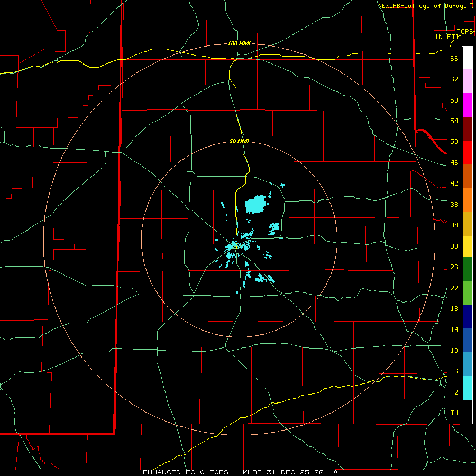Select the dark green legend band
The height and width of the screenshot is (476, 476).
click(467, 269)
